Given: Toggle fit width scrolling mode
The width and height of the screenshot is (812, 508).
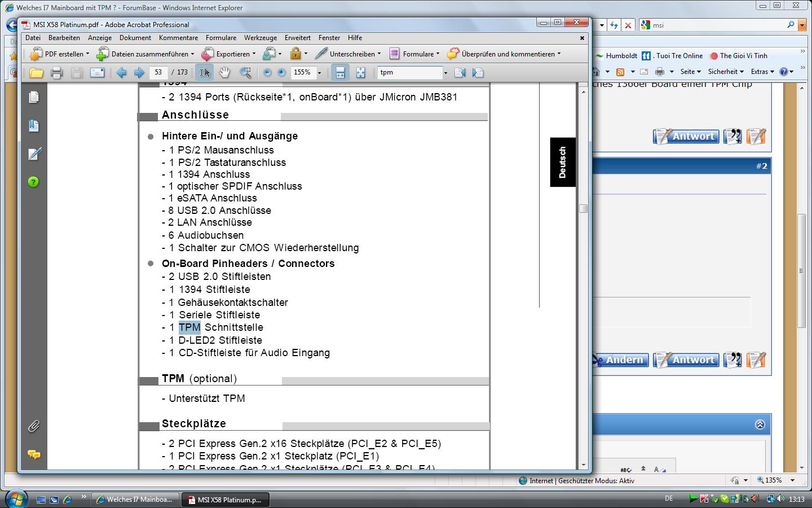Looking at the screenshot, I should [340, 72].
